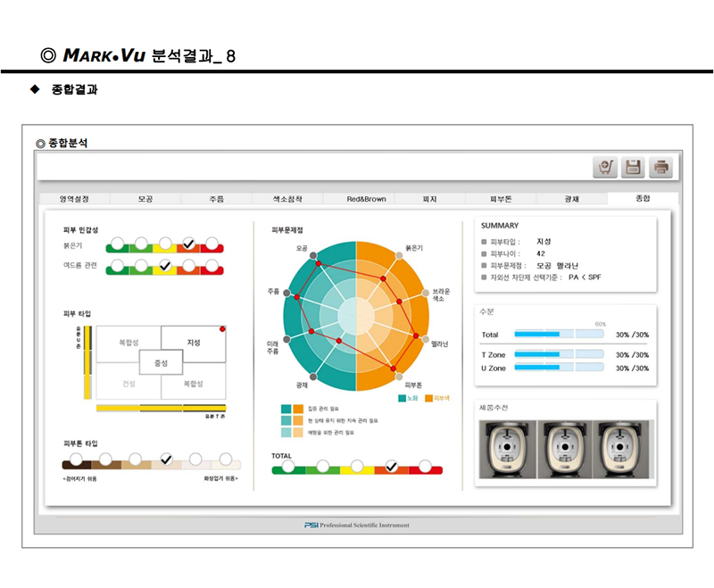Select the checked circle on 여드름 관련 scale
This screenshot has height=588, width=714.
click(x=164, y=266)
